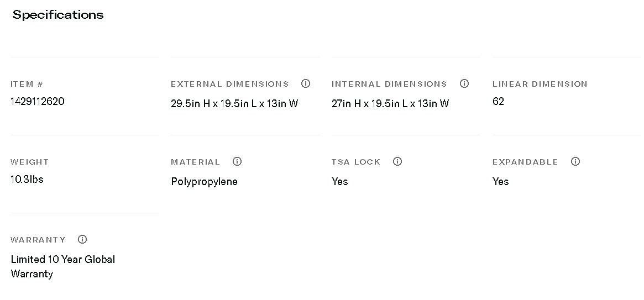Image resolution: width=644 pixels, height=300 pixels.
Task: Show the Warranty info icon tooltip
Action: (82, 239)
